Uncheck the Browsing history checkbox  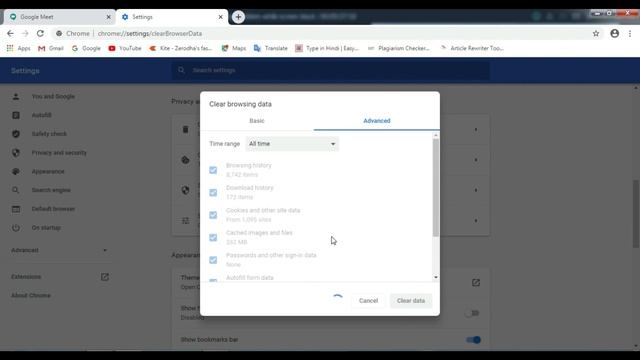[x=213, y=170]
